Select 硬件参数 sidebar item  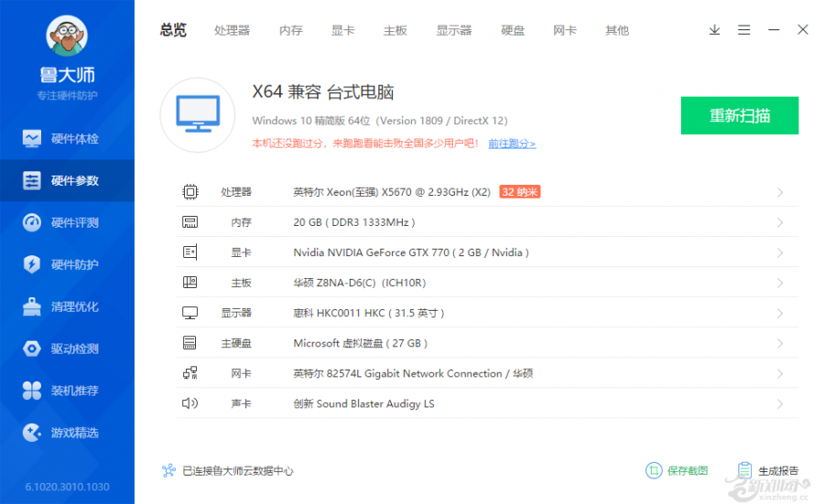click(67, 180)
